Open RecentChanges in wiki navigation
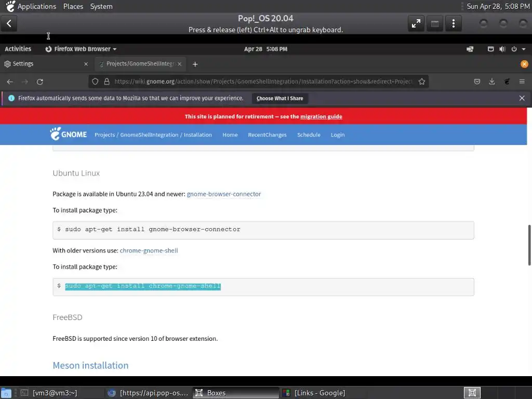 click(267, 135)
